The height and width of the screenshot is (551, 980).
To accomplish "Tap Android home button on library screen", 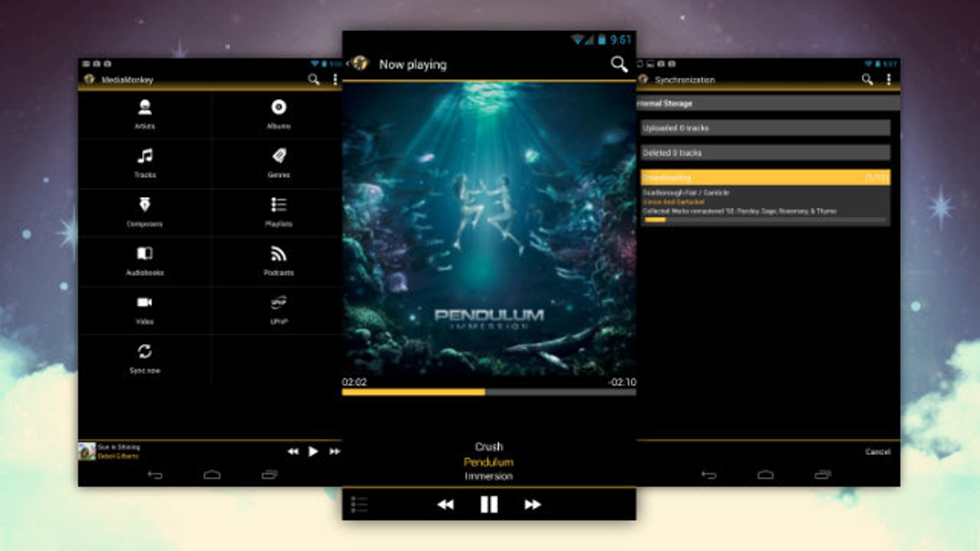I will pyautogui.click(x=212, y=474).
